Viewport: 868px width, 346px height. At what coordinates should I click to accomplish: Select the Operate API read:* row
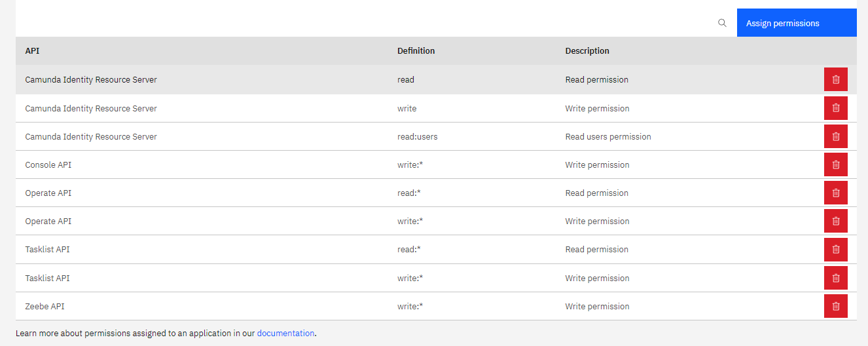(x=436, y=193)
